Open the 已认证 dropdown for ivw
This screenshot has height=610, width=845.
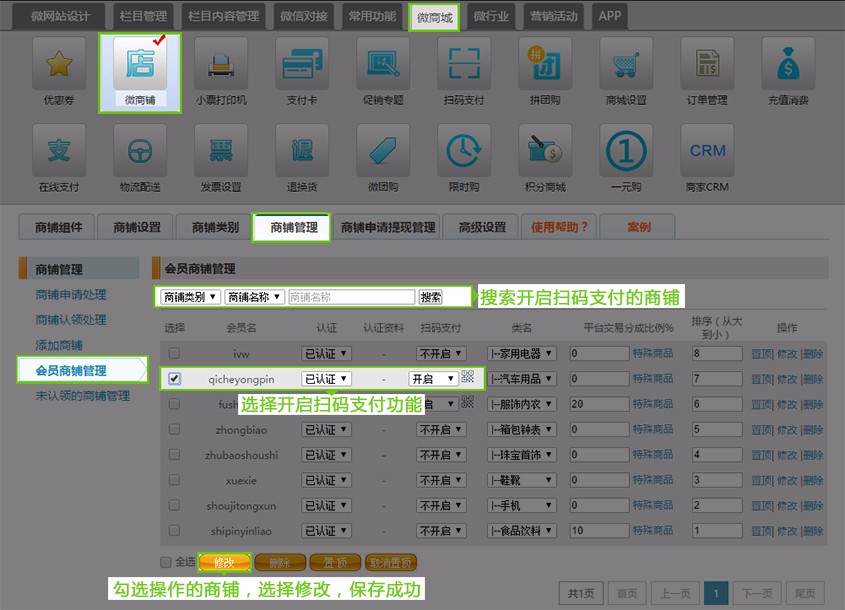pyautogui.click(x=327, y=353)
